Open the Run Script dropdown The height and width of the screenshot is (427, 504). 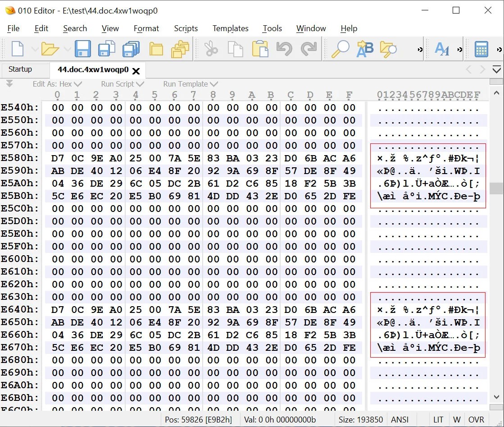point(122,84)
